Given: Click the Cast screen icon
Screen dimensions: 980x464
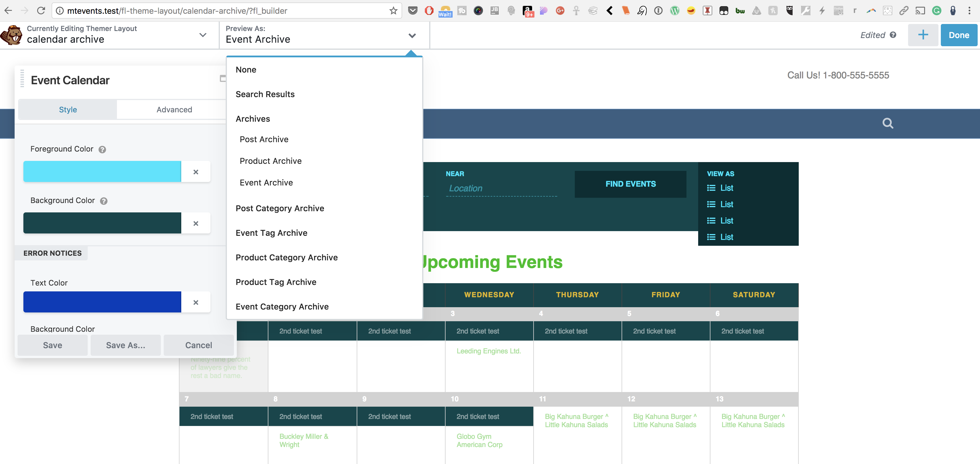Looking at the screenshot, I should pos(920,11).
